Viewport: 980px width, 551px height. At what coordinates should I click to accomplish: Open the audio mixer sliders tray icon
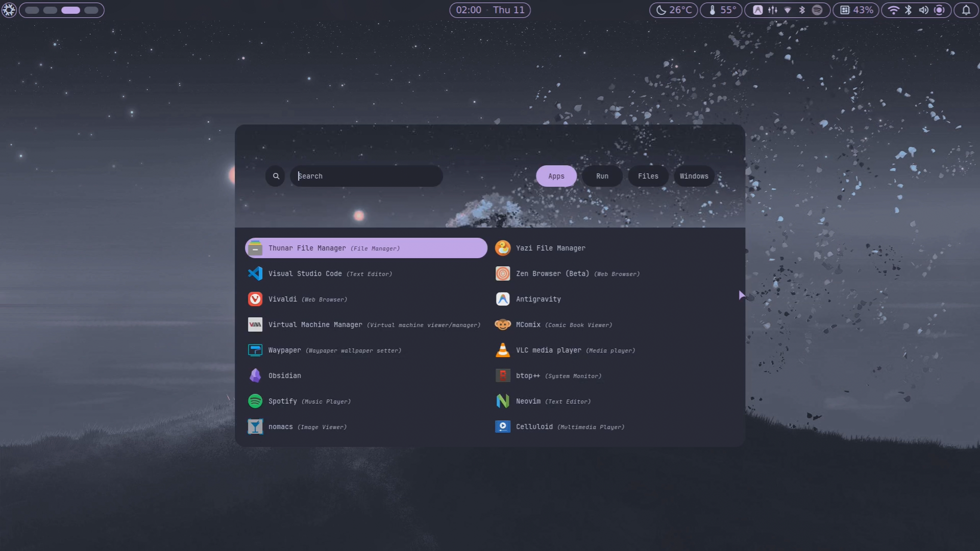(773, 10)
